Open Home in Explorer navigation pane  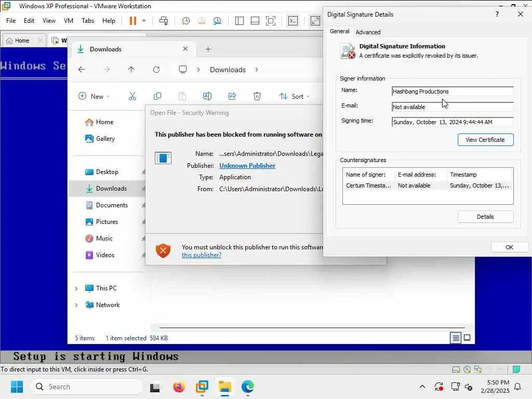click(104, 122)
